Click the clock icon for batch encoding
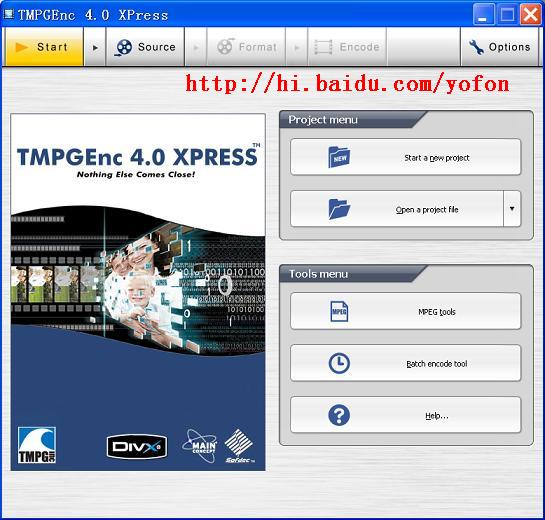Viewport: 545px width, 520px height. [x=339, y=363]
